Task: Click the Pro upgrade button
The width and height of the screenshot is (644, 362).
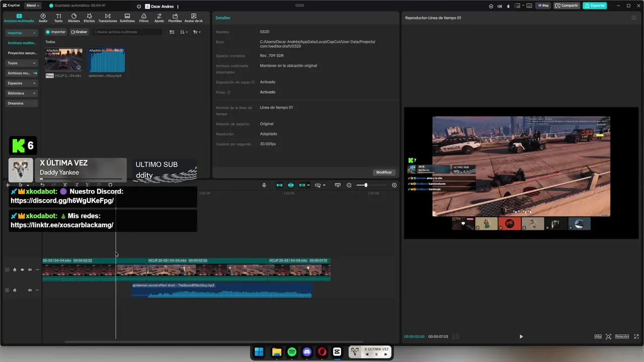Action: [x=543, y=6]
